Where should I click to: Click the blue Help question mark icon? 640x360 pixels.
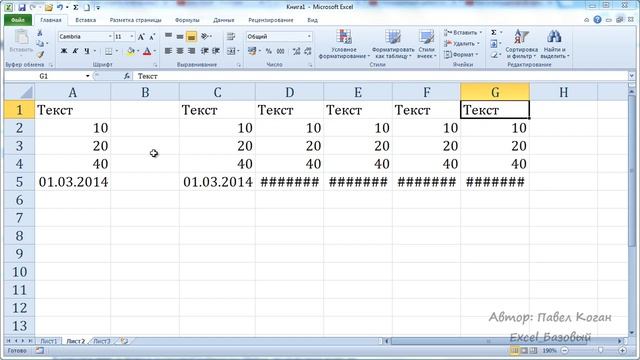click(x=597, y=20)
